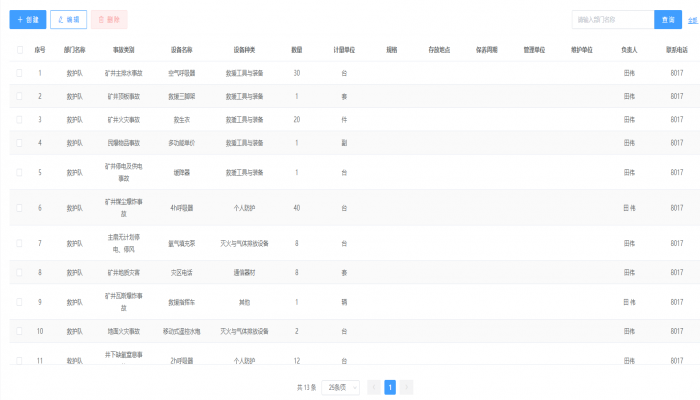Screen dimensions: 700x400
Task: Check the checkbox for row 1
Action: point(19,73)
